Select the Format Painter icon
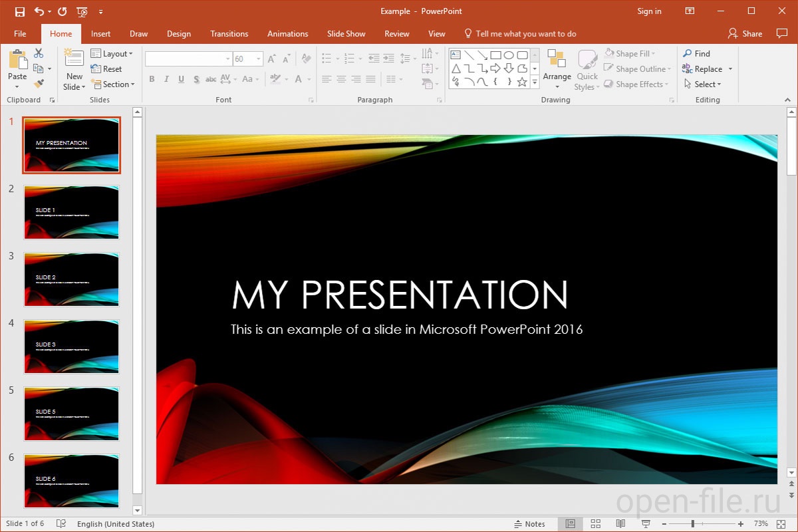Image resolution: width=798 pixels, height=532 pixels. (38, 82)
